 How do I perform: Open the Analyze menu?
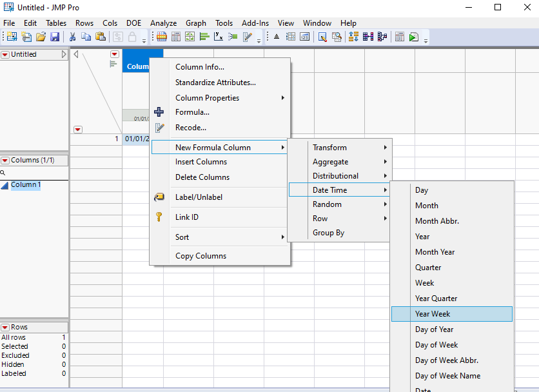point(162,23)
